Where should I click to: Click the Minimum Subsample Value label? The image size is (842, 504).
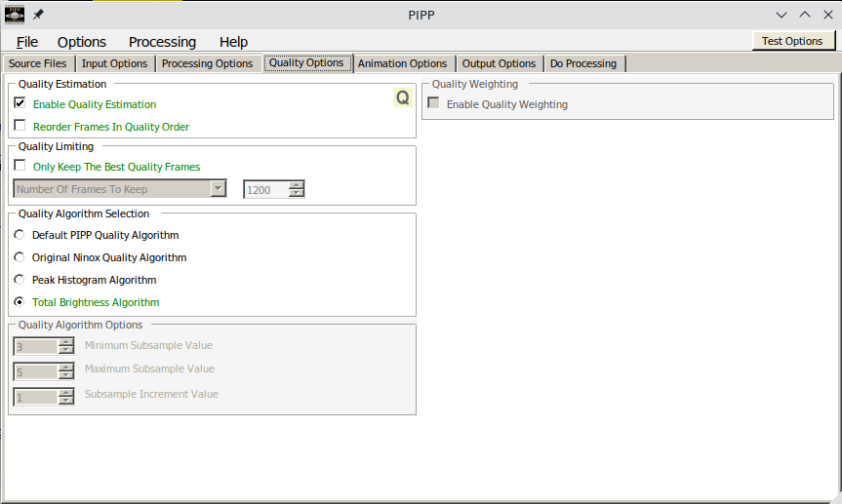[148, 345]
